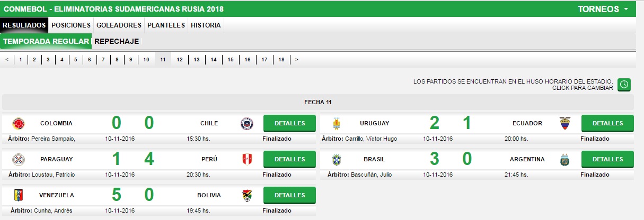Click the clock timezone change icon
The height and width of the screenshot is (220, 644).
[625, 84]
